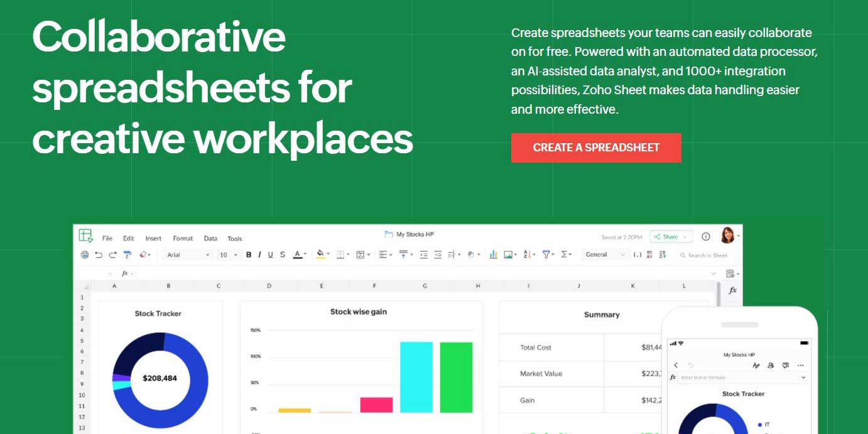This screenshot has width=868, height=434.
Task: Select the Paint Format roller icon
Action: point(127,255)
